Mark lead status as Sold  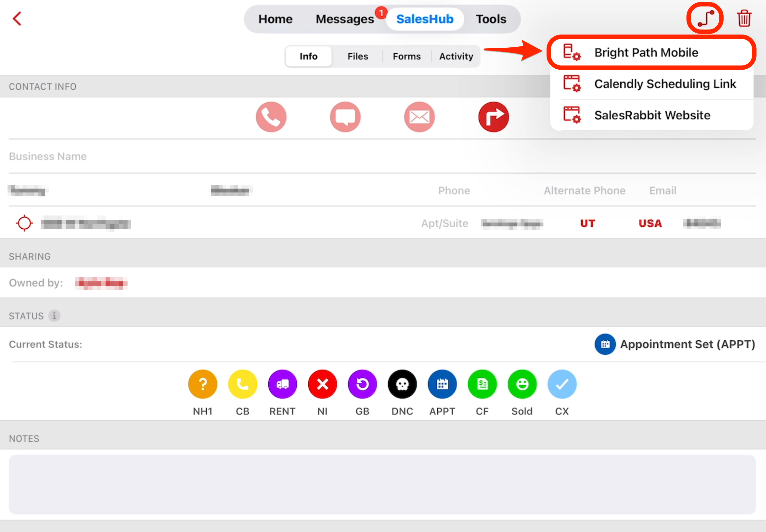pos(522,384)
